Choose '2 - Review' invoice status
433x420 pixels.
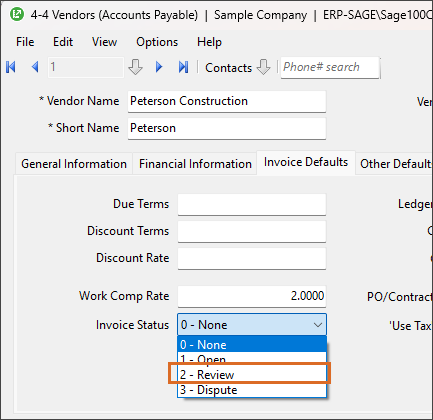pos(252,375)
